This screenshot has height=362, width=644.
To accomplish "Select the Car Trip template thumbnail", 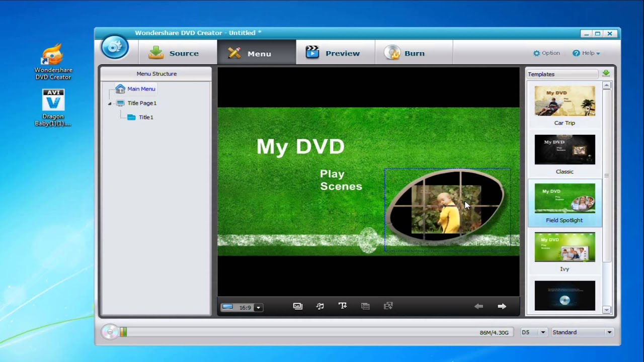I will 565,101.
